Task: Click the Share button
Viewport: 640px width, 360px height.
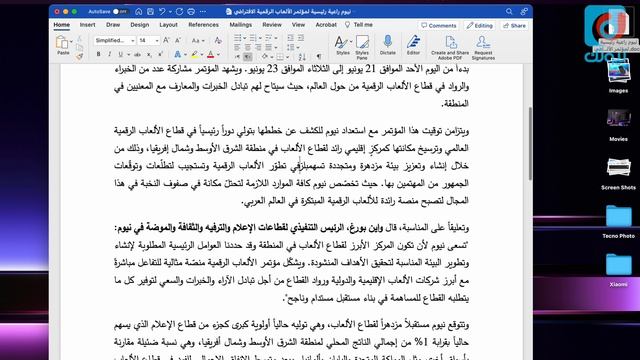Action: coord(514,25)
